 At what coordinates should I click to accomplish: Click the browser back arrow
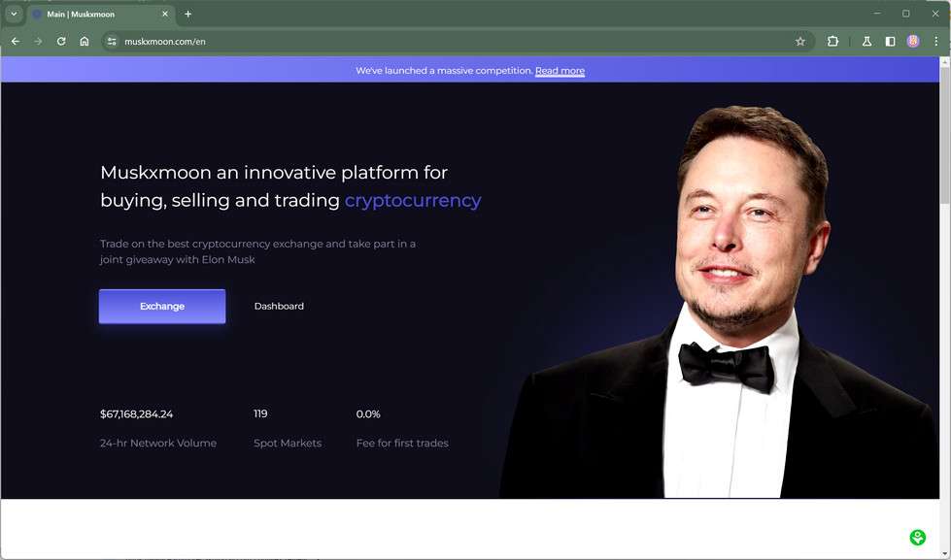15,42
